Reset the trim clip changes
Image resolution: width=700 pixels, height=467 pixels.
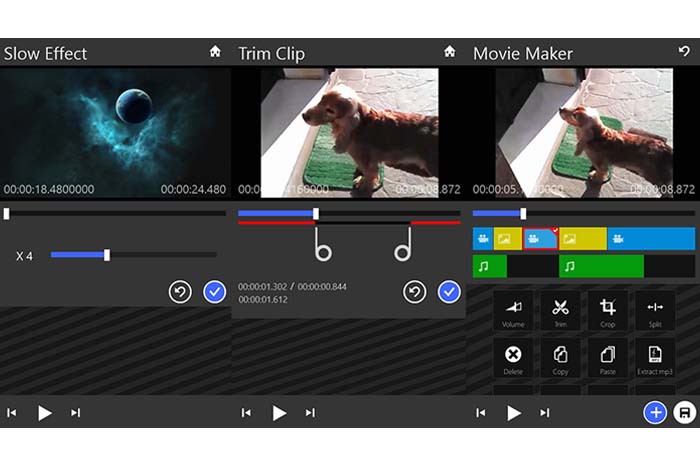(x=415, y=292)
